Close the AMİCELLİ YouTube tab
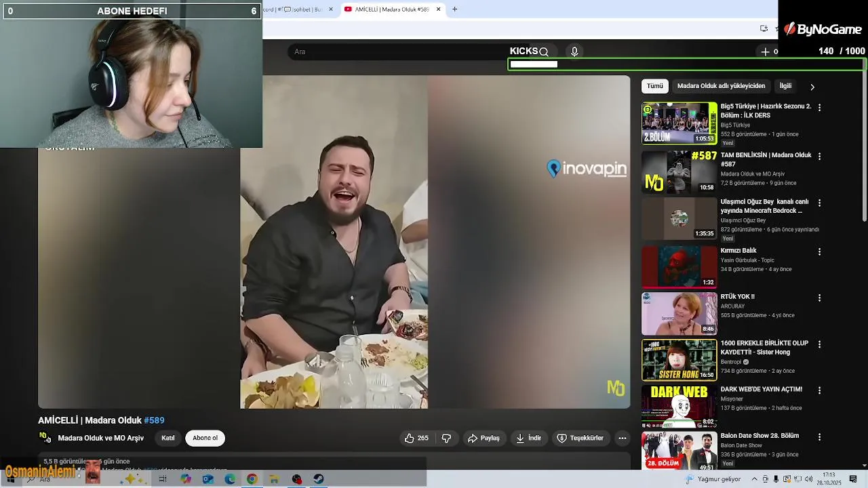 click(x=438, y=9)
